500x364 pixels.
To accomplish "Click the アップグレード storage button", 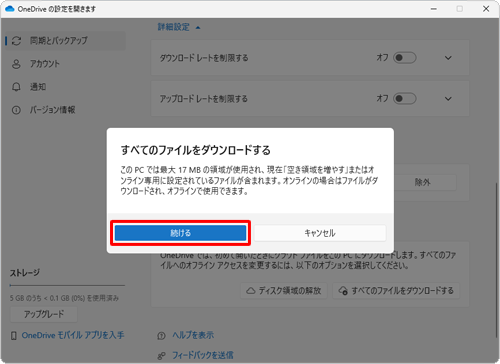I will (x=44, y=314).
